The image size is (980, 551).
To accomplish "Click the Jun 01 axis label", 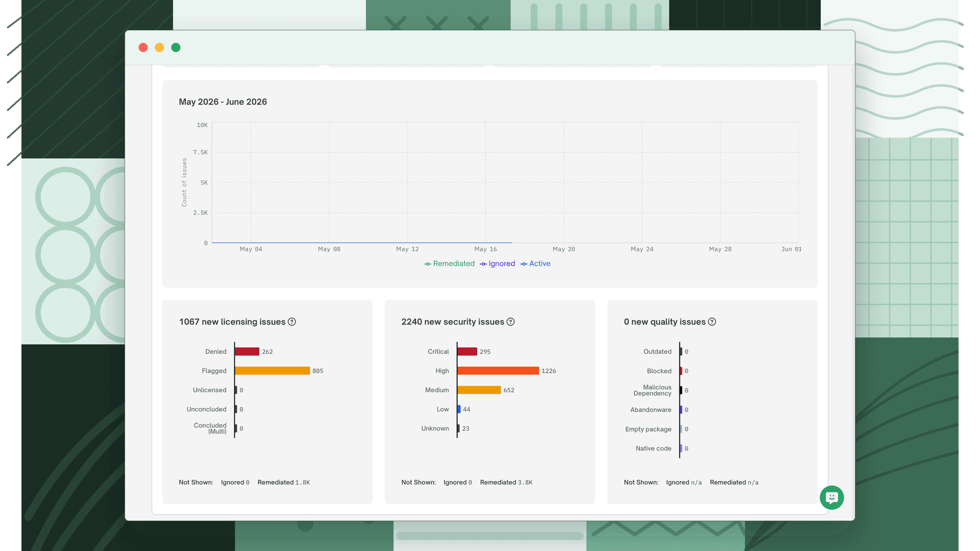I will coord(791,249).
